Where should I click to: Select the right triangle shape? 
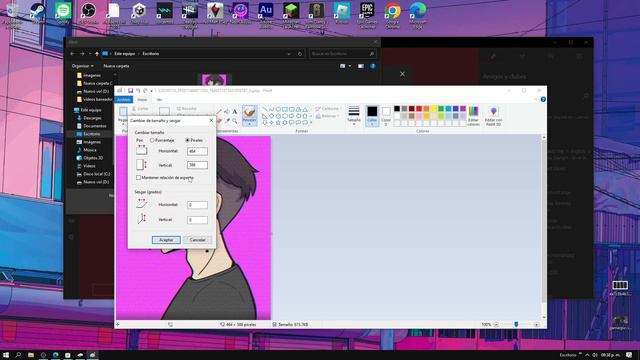pyautogui.click(x=264, y=116)
